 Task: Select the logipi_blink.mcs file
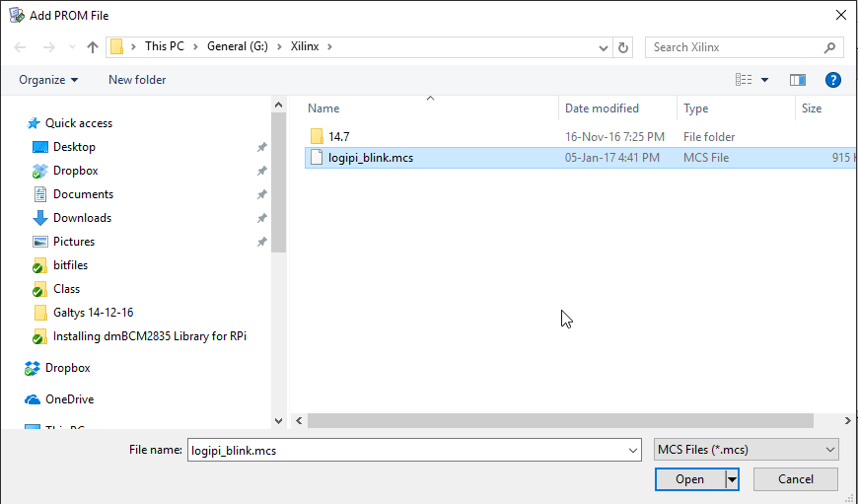click(371, 158)
